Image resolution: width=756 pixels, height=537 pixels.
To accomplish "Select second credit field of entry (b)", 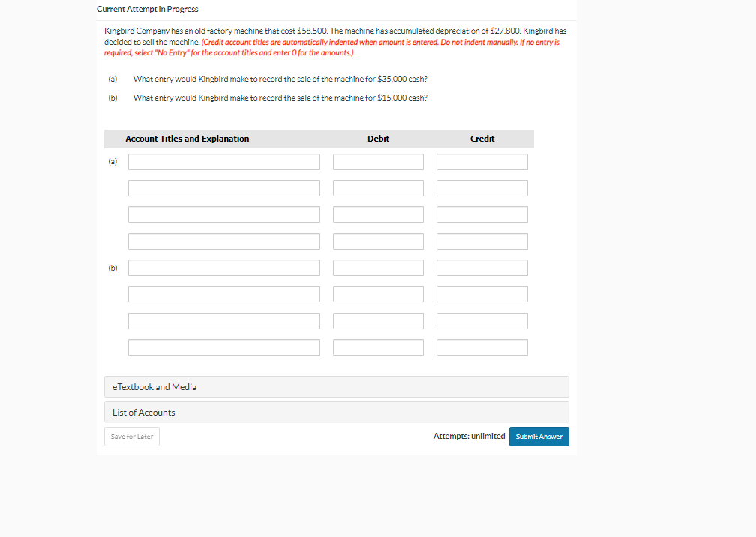I will tap(482, 294).
